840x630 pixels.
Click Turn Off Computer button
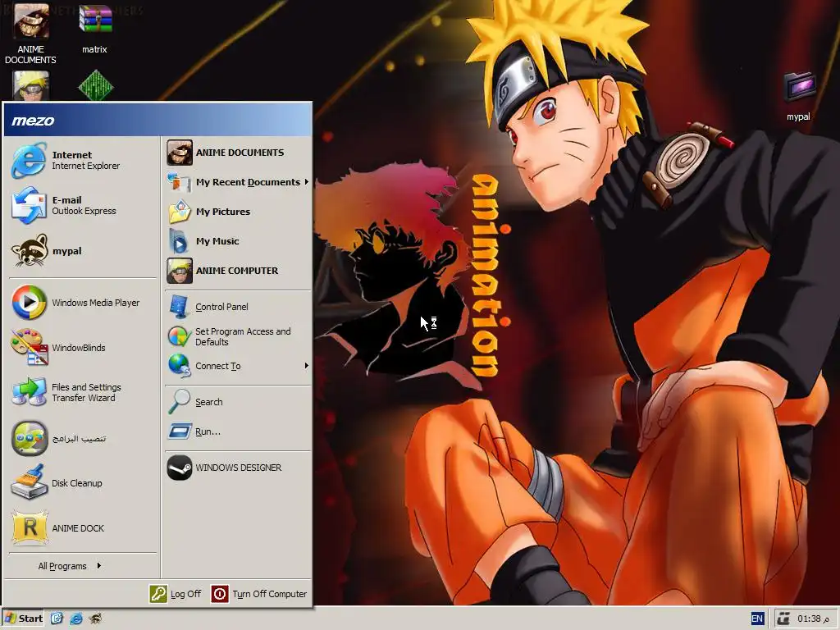click(259, 594)
